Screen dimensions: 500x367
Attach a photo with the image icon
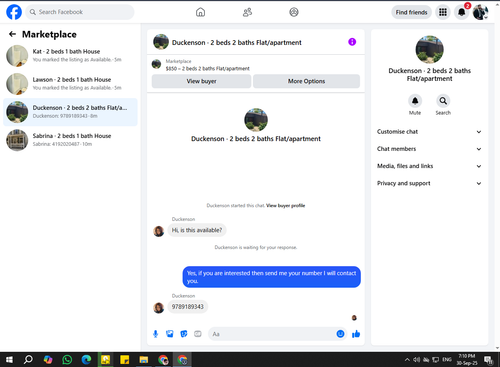tap(170, 334)
